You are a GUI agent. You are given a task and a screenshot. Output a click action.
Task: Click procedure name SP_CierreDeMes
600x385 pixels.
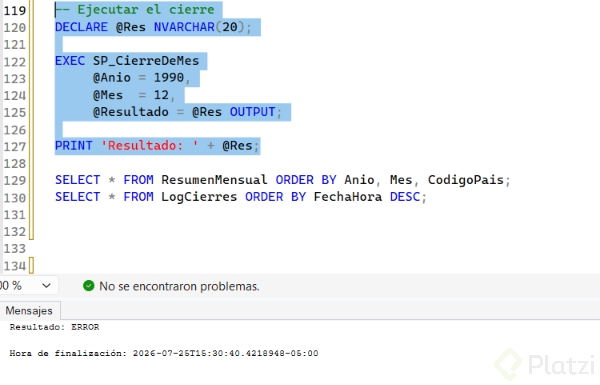tap(146, 61)
